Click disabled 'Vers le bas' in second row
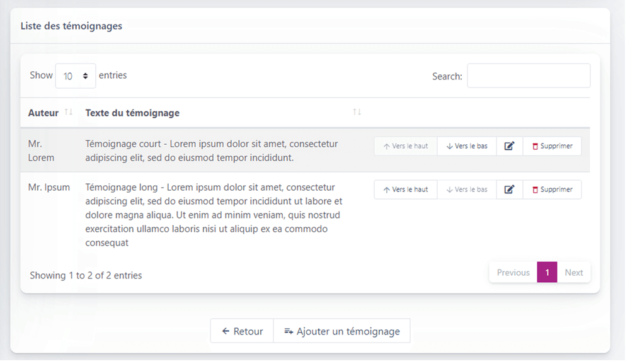The height and width of the screenshot is (364, 630). click(466, 190)
